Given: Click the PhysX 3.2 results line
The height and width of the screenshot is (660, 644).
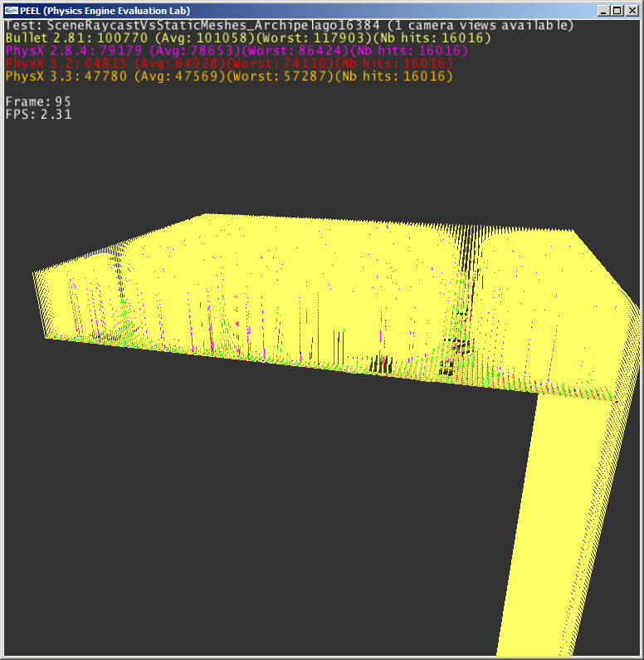Looking at the screenshot, I should pos(229,64).
